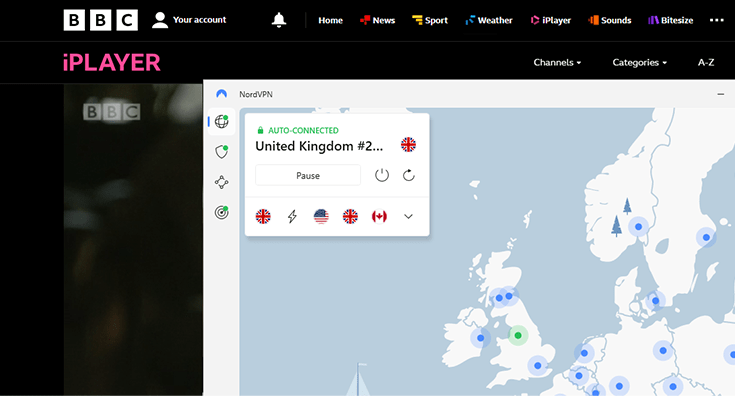
Task: Pause the NordVPN connection
Action: click(308, 175)
